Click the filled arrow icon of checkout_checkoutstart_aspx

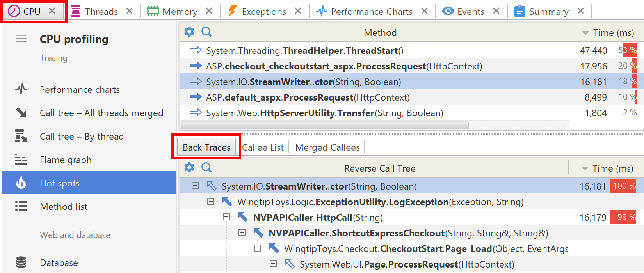(x=196, y=66)
